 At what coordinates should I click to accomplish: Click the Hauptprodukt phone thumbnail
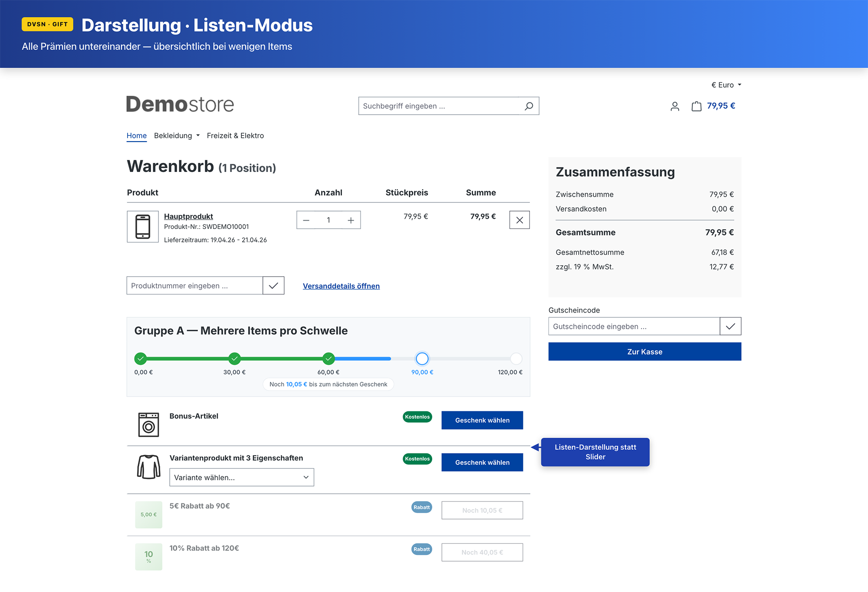pos(143,227)
